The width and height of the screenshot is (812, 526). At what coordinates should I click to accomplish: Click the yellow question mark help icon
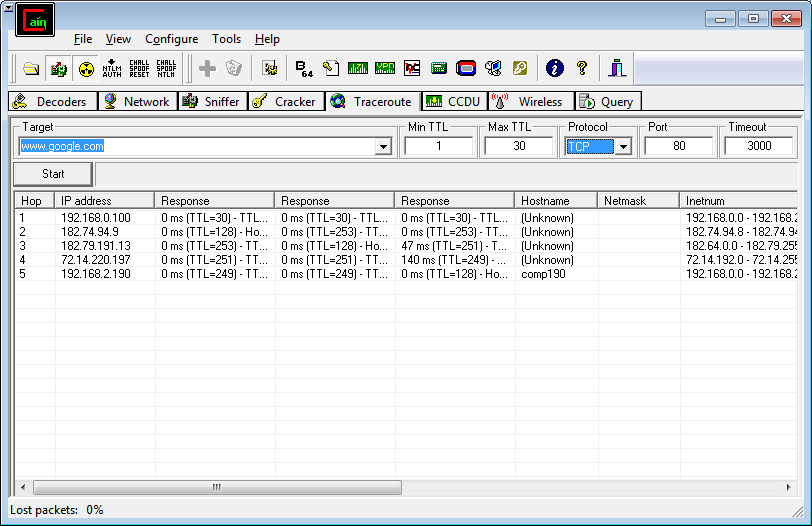pos(582,68)
